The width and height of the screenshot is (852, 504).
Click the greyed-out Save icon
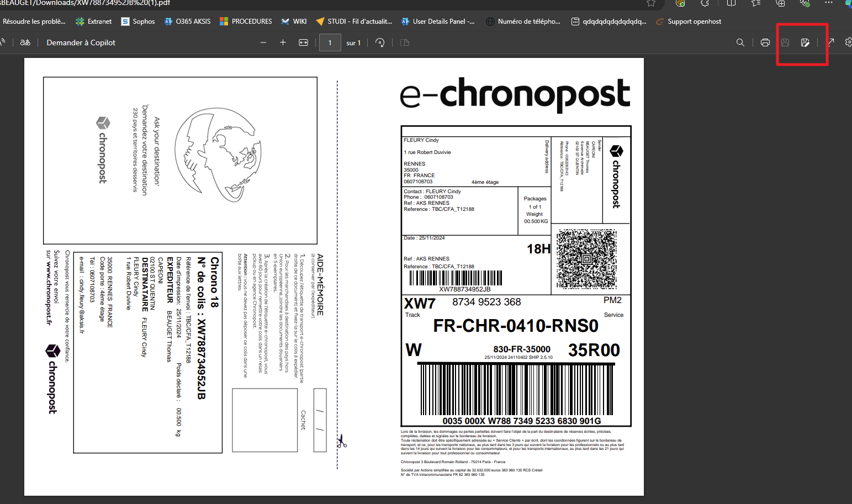click(x=785, y=43)
